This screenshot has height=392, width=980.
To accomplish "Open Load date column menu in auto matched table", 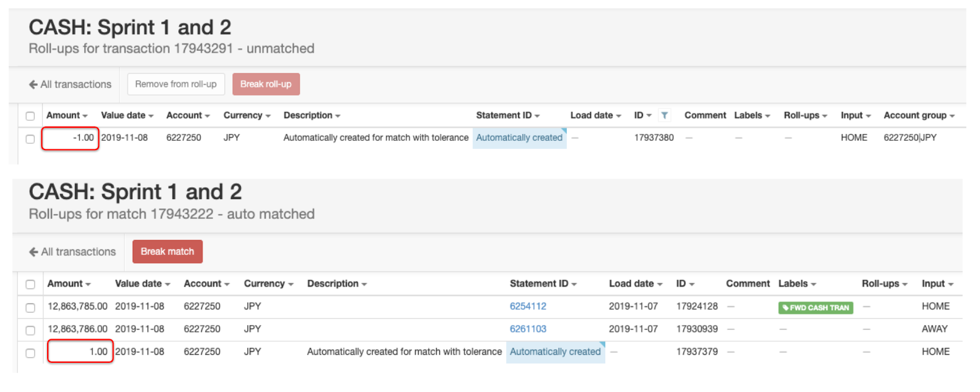I will 636,283.
